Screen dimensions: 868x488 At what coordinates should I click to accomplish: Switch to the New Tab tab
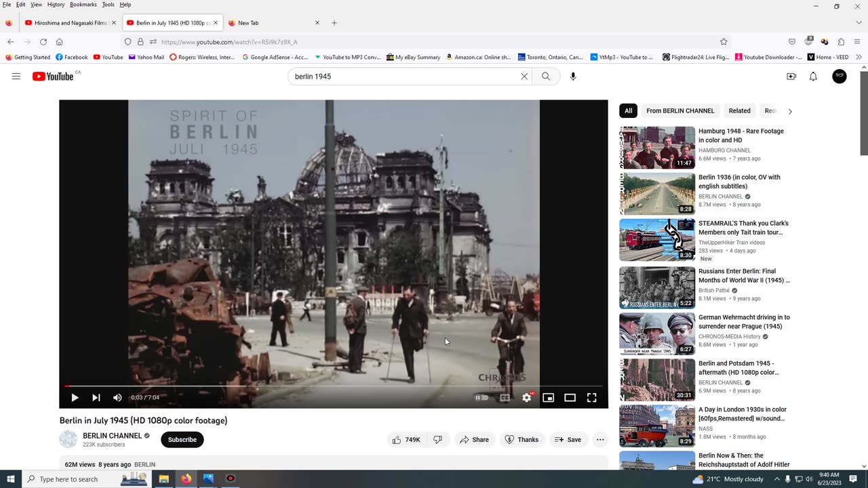(274, 23)
